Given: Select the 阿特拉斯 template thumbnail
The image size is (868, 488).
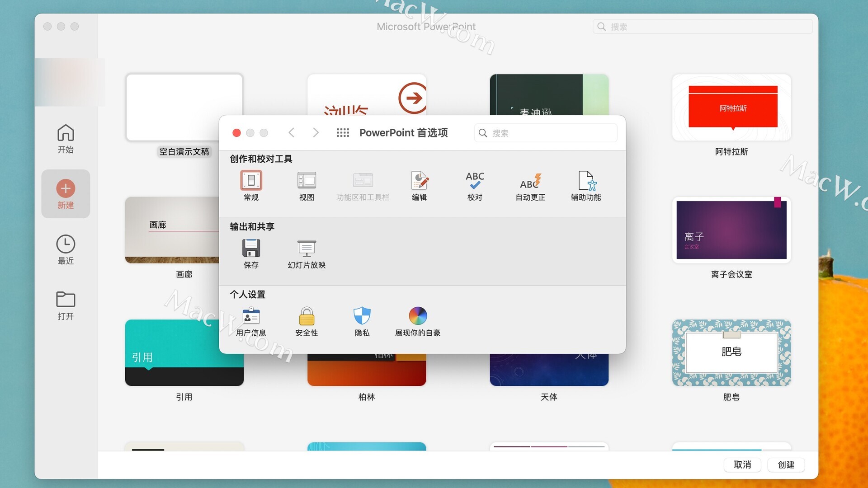Looking at the screenshot, I should coord(731,108).
